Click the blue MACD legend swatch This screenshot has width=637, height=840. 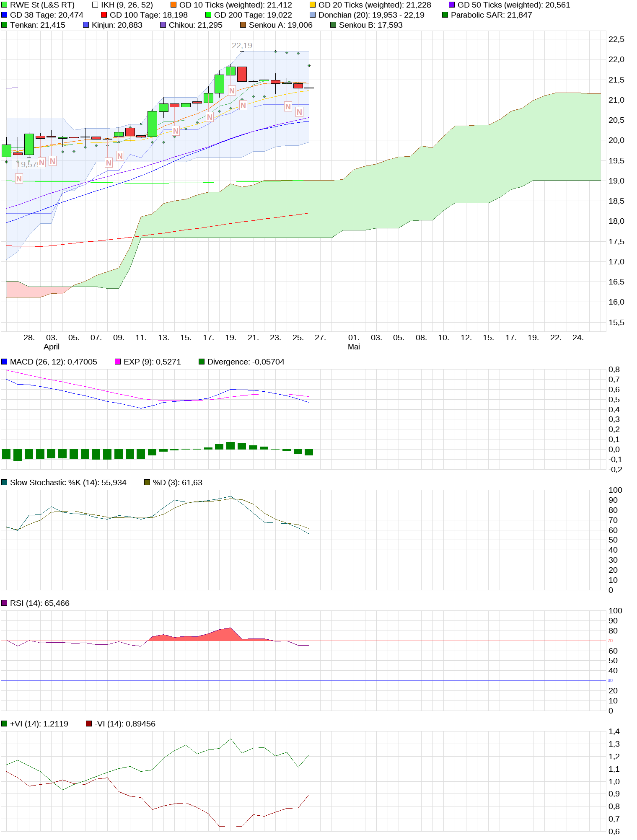tap(4, 362)
